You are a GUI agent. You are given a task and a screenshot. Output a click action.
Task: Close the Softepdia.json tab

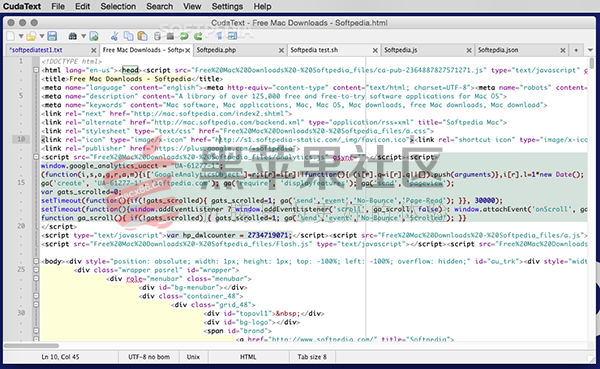563,51
